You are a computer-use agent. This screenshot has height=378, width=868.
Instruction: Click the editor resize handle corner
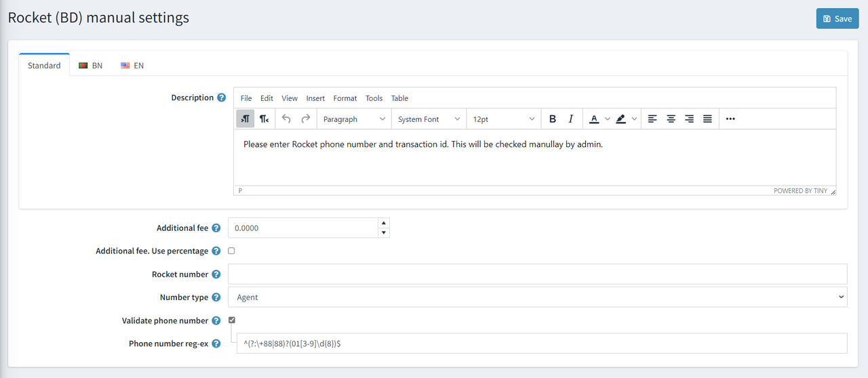(833, 191)
